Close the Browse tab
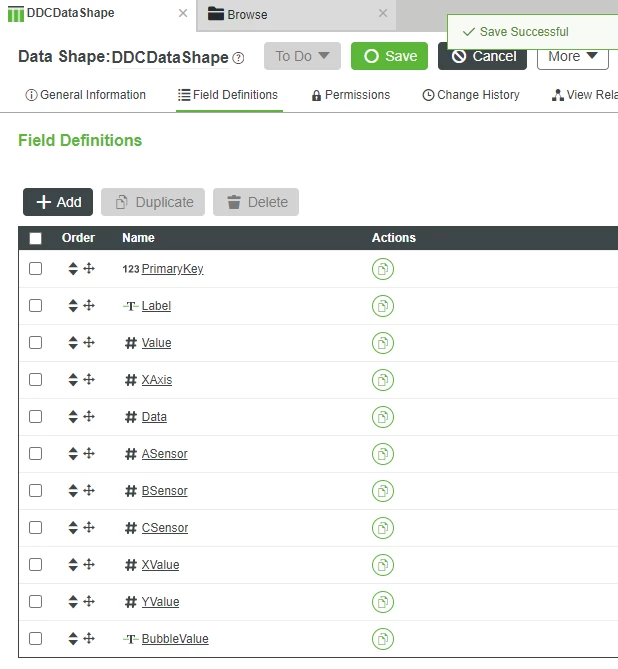Viewport: 618px width, 669px height. pos(383,13)
